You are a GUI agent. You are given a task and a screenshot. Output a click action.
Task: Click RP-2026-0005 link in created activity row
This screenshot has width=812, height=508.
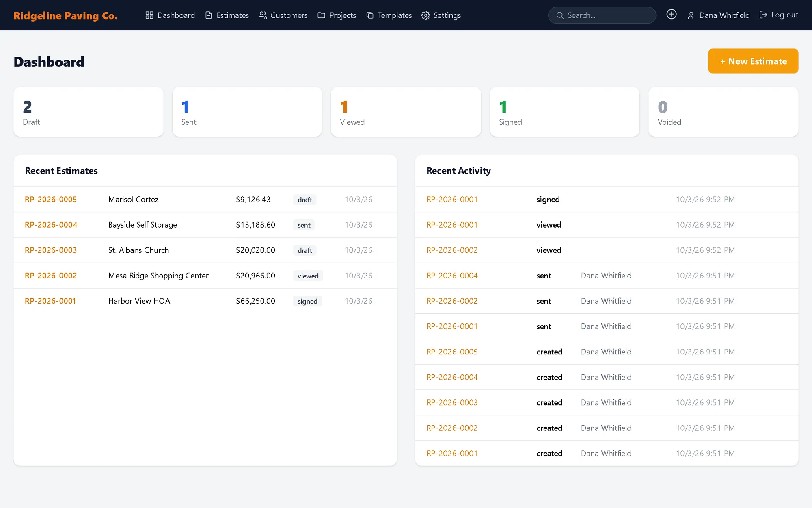tap(452, 352)
